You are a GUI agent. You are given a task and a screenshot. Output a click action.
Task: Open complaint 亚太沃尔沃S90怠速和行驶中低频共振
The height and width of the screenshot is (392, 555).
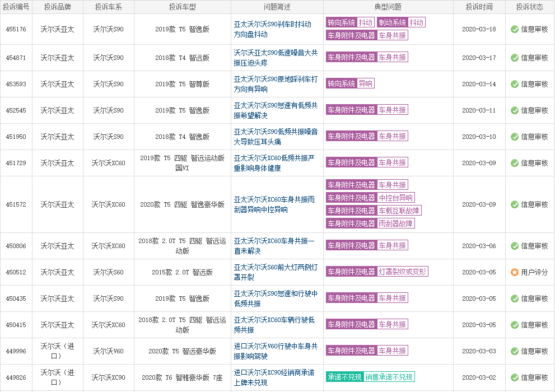(276, 298)
